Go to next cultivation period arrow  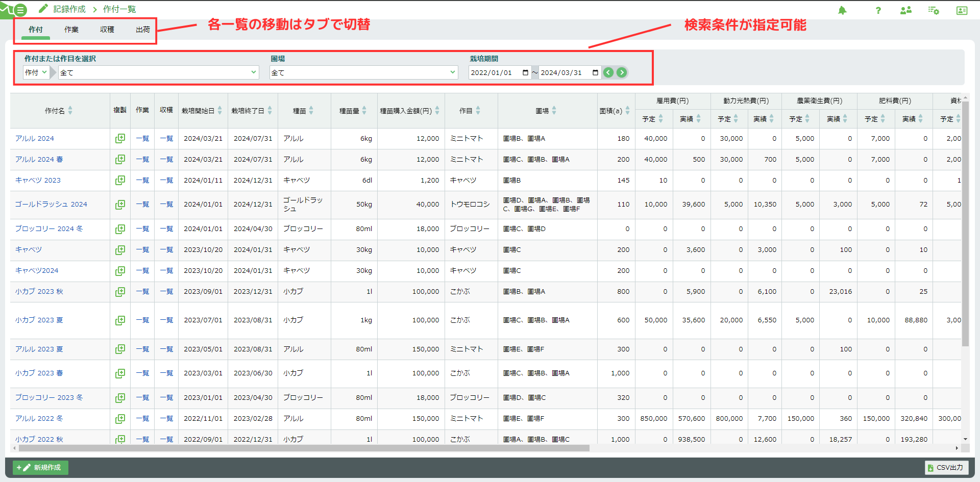(x=622, y=72)
